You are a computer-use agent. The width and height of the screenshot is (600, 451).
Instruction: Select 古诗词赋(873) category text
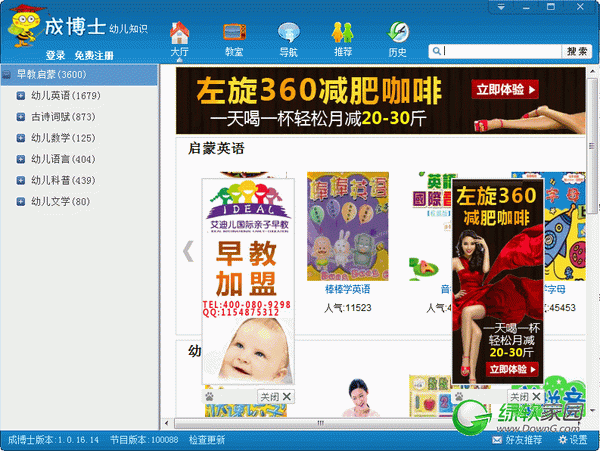coord(63,117)
